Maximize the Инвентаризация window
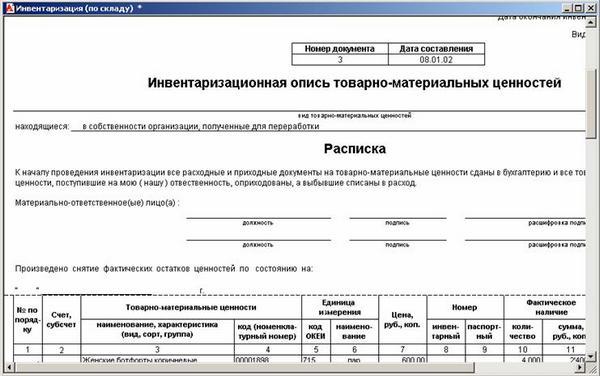The height and width of the screenshot is (376, 600). click(578, 8)
